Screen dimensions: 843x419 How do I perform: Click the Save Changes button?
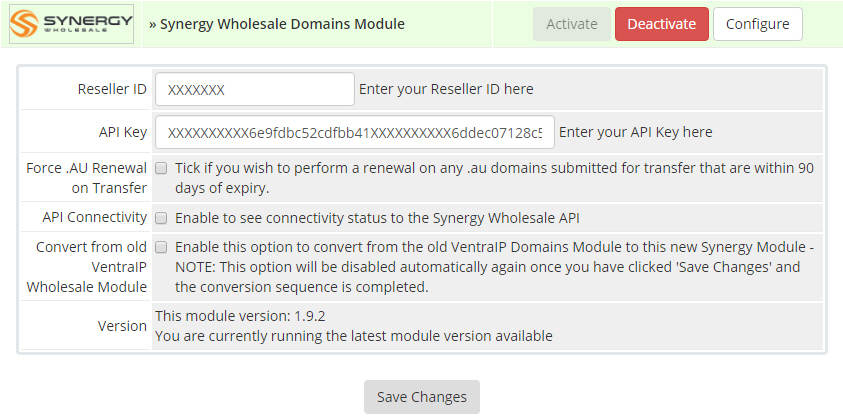[422, 397]
